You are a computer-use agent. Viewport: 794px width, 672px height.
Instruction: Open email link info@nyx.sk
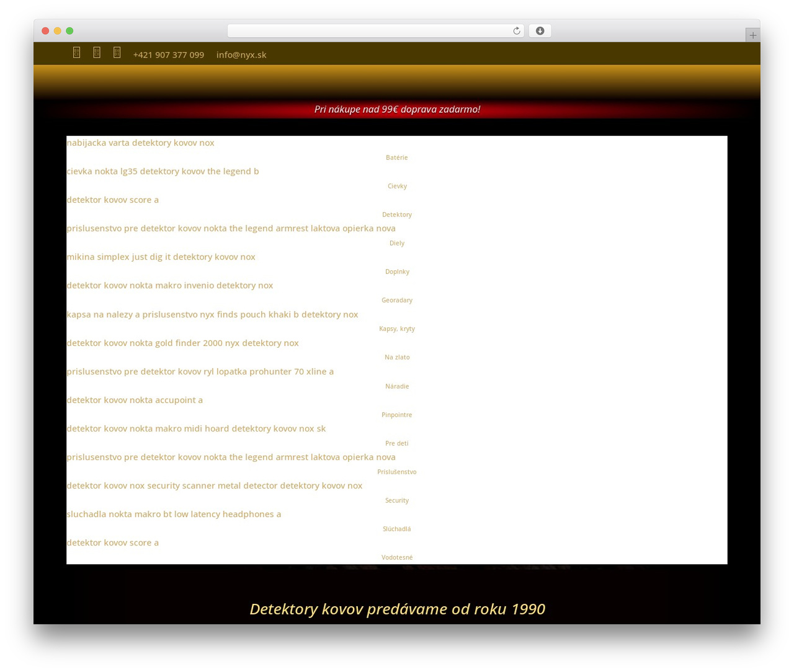[241, 55]
